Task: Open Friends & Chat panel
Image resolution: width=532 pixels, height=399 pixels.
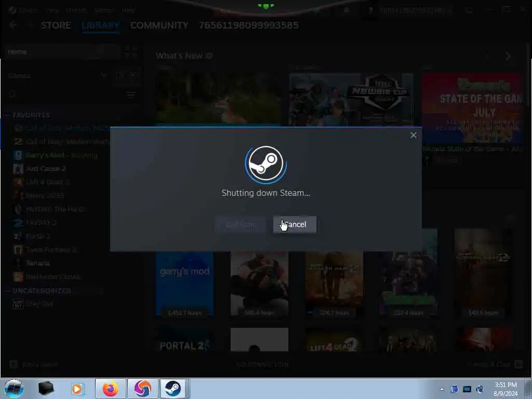Action: pos(495,365)
